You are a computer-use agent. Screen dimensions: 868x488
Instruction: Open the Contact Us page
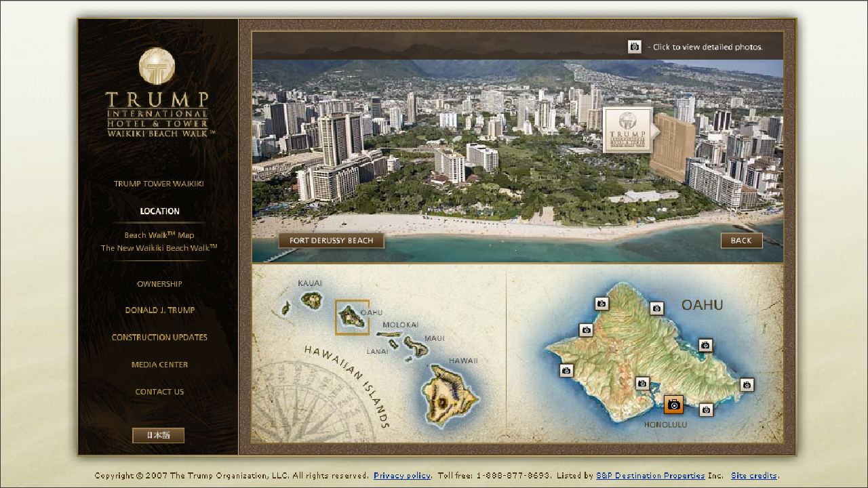pos(159,392)
